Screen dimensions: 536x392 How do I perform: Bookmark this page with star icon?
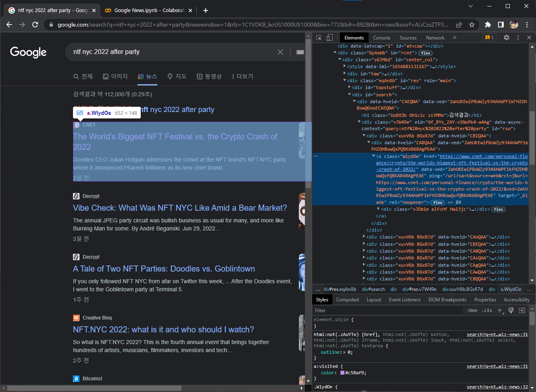[x=472, y=25]
